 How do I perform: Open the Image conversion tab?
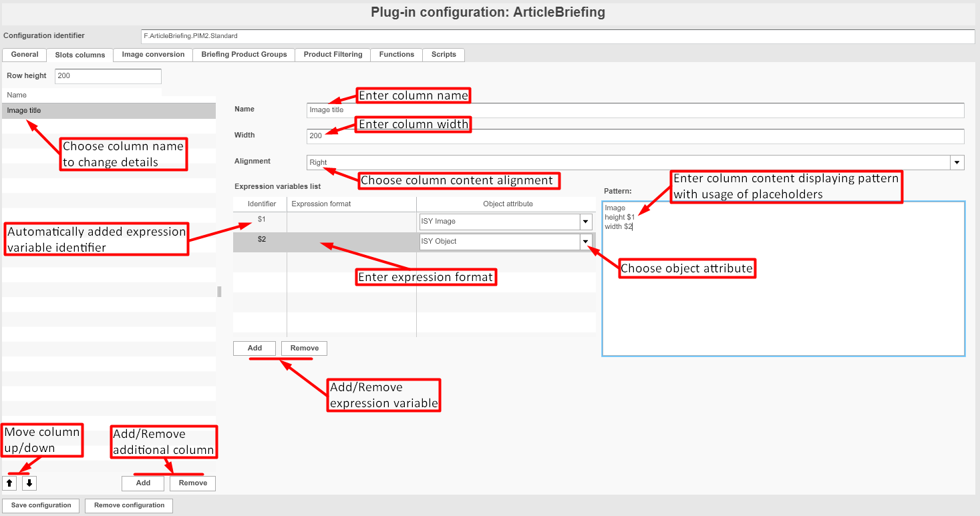153,55
